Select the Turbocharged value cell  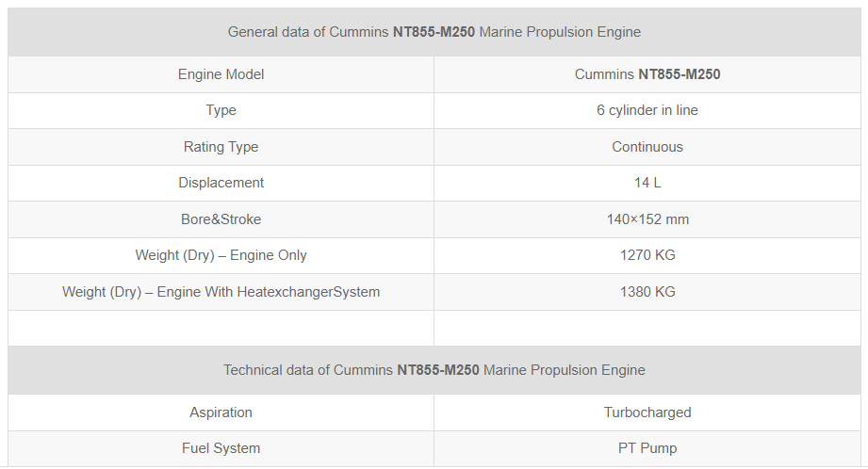tap(647, 412)
